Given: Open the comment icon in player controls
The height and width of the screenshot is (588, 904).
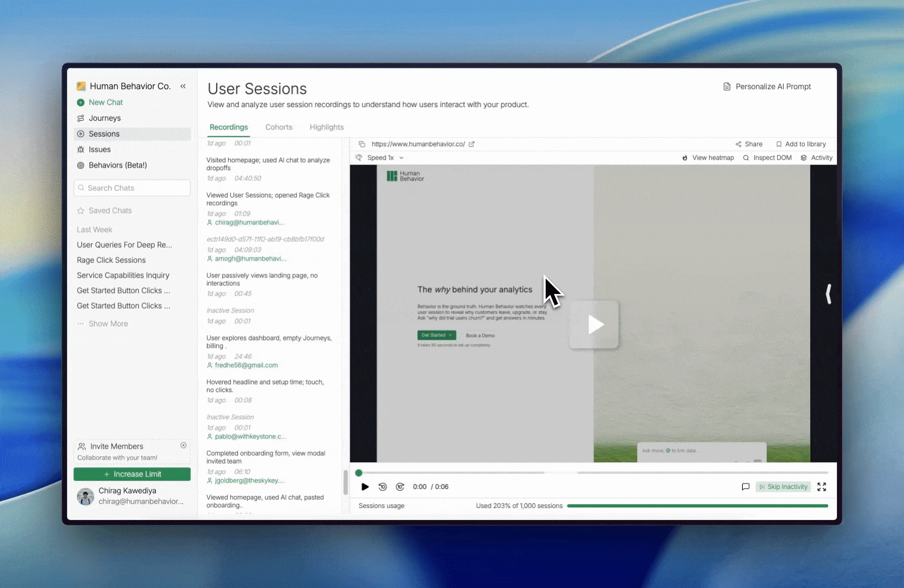Looking at the screenshot, I should point(746,487).
